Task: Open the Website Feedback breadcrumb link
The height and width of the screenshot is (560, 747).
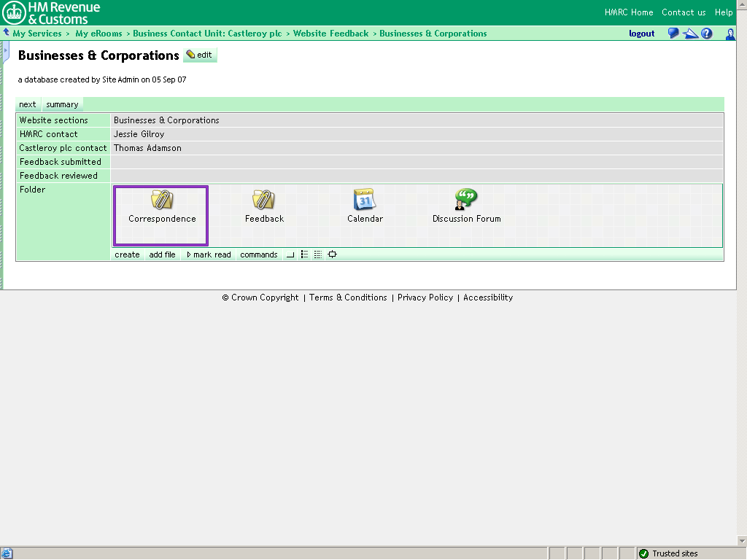Action: pyautogui.click(x=330, y=34)
